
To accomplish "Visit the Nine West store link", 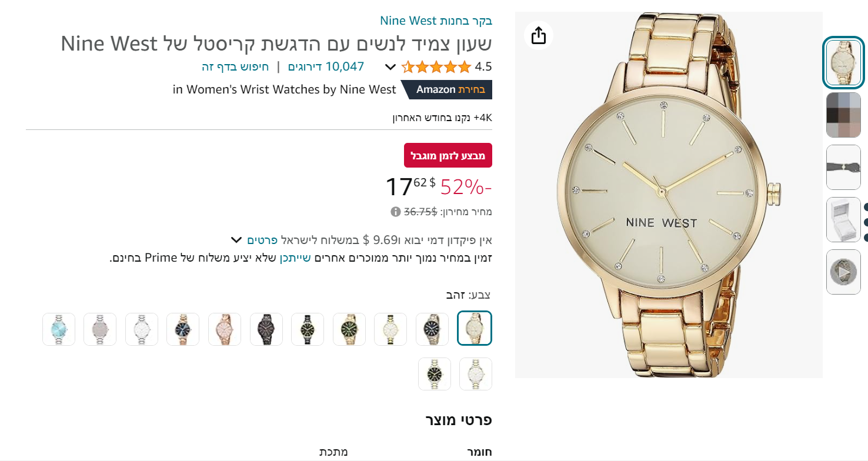I will pyautogui.click(x=436, y=21).
